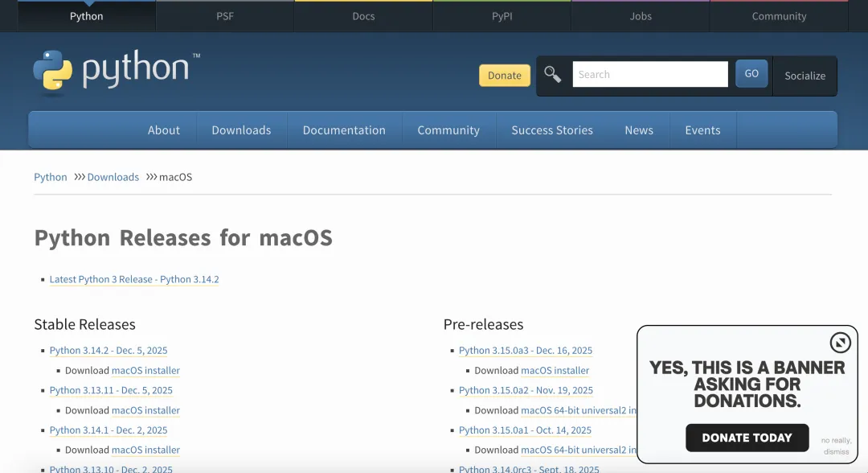Go to Python breadcrumb link
Screen dimensions: 868x473
(51, 177)
